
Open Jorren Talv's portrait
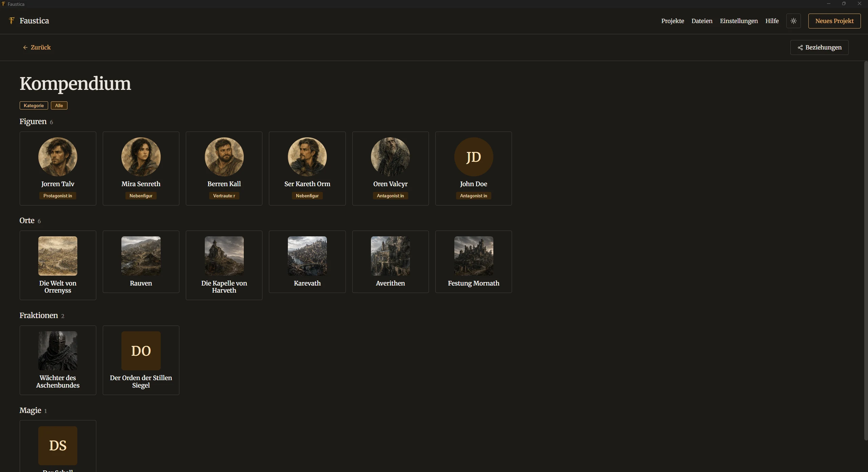[58, 157]
